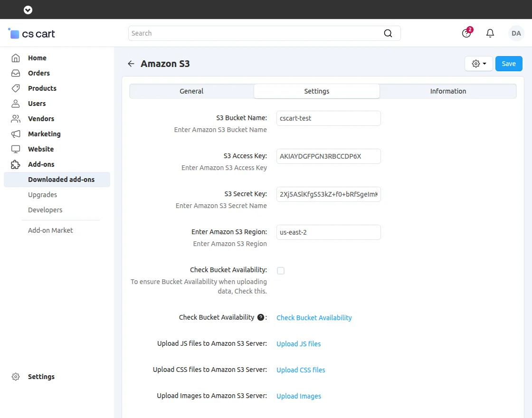Click the checkmark dropdown in top bar
Viewport: 532px width, 418px height.
pyautogui.click(x=28, y=9)
